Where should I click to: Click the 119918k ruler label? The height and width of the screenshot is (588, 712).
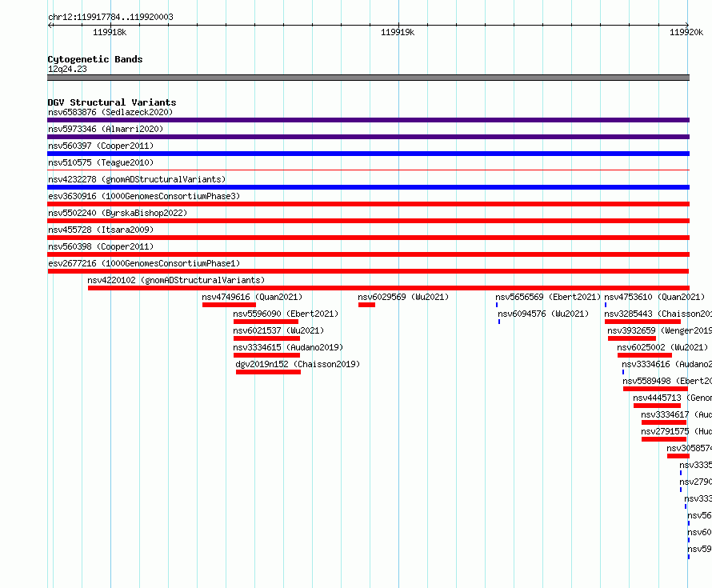pyautogui.click(x=110, y=32)
